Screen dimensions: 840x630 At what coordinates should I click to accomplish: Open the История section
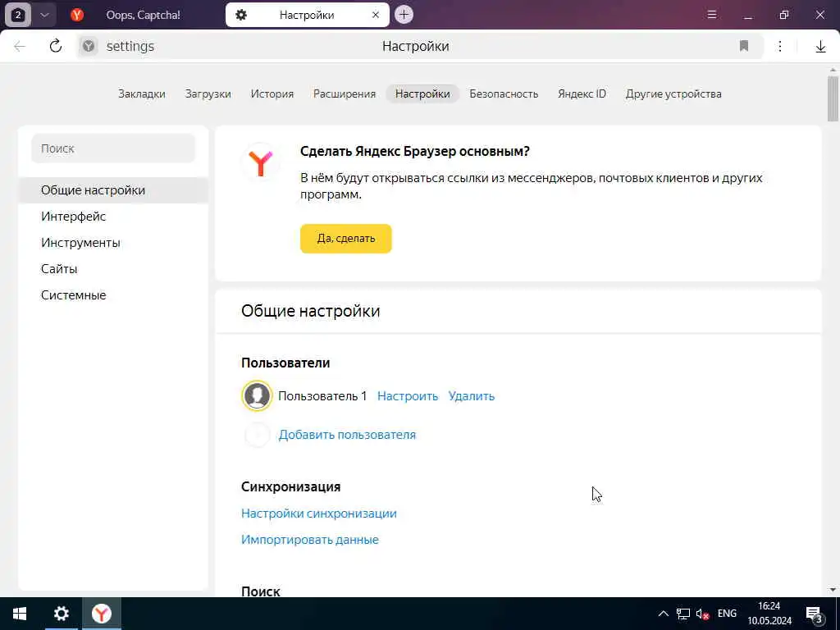(272, 94)
